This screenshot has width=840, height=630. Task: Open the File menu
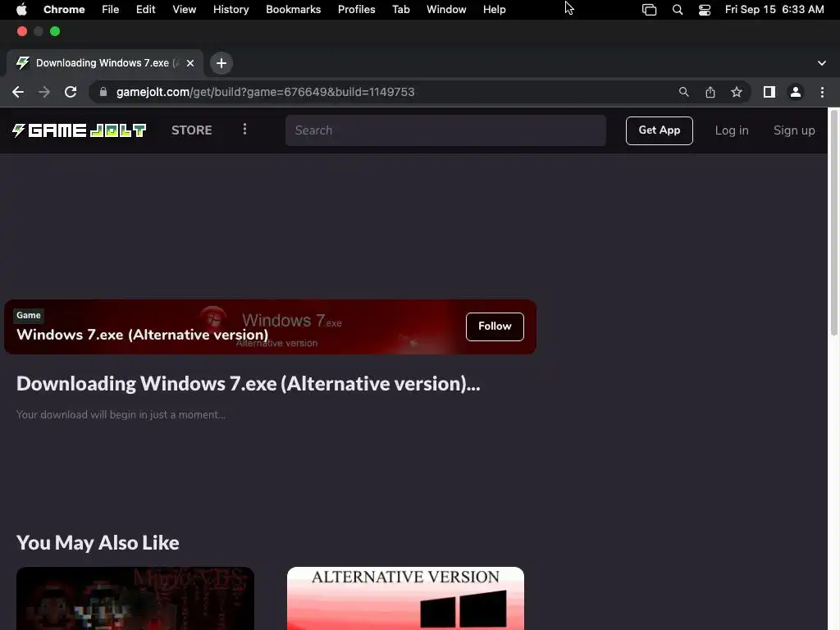tap(111, 10)
